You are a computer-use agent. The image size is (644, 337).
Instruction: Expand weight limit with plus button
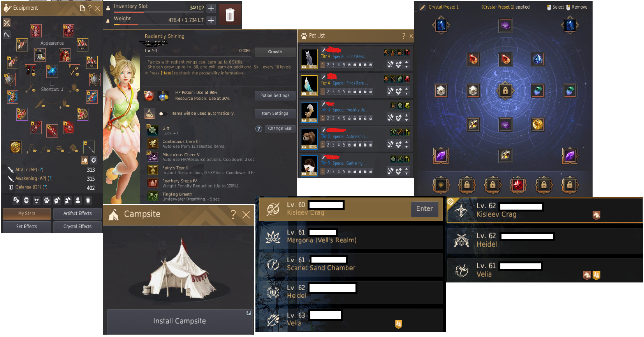click(211, 20)
